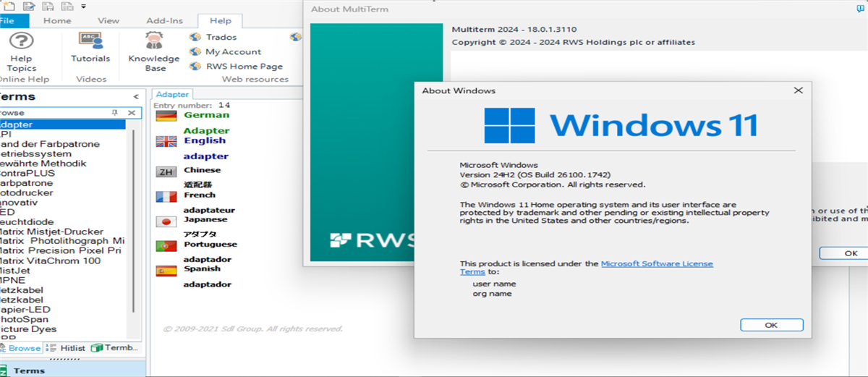The image size is (868, 377).
Task: Click globe icon beside My Account
Action: (195, 51)
